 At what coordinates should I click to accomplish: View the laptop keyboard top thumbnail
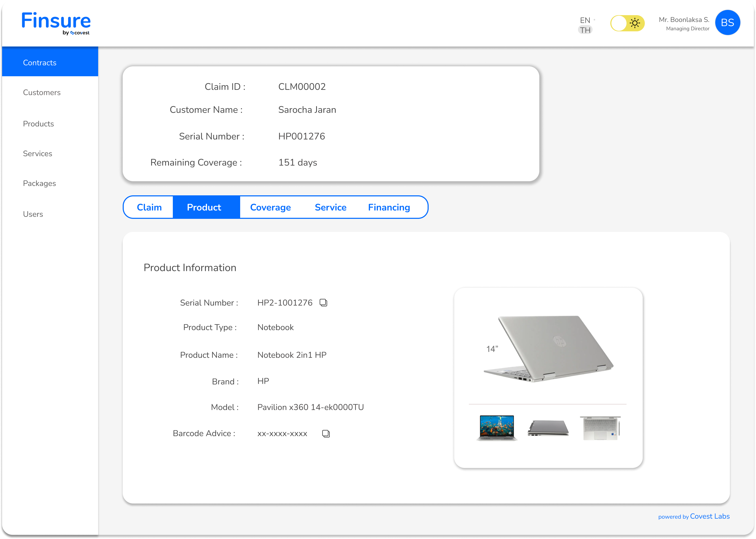click(x=600, y=428)
